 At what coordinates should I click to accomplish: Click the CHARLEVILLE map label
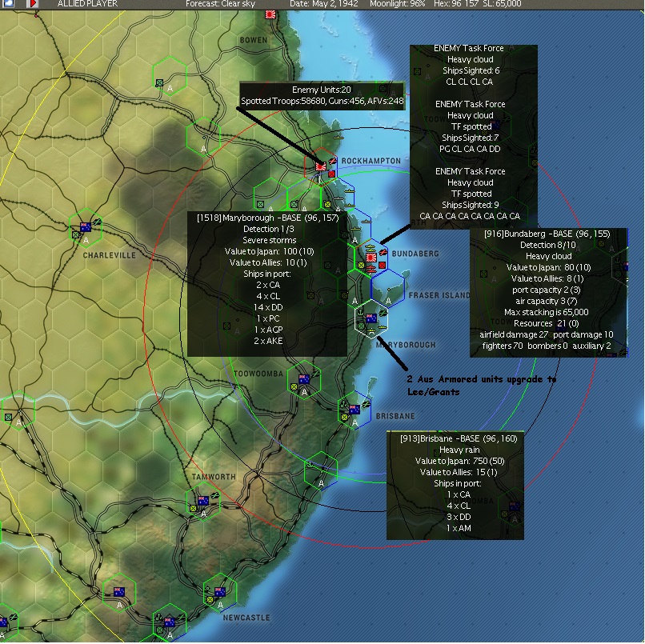tap(109, 255)
